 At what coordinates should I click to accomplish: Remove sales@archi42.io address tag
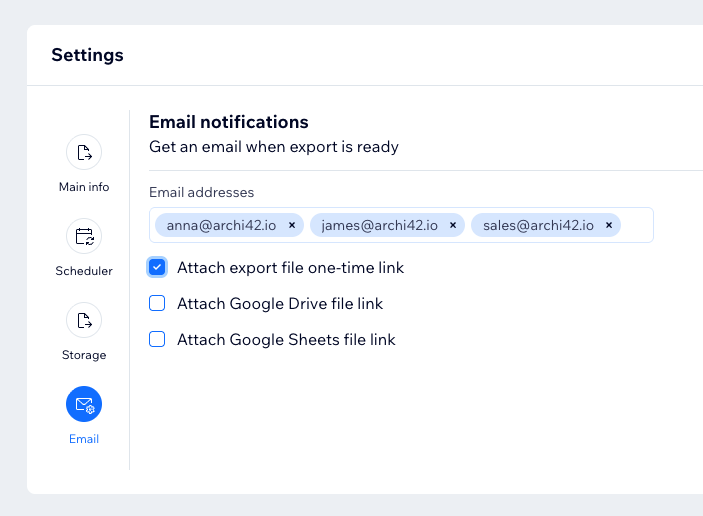609,225
